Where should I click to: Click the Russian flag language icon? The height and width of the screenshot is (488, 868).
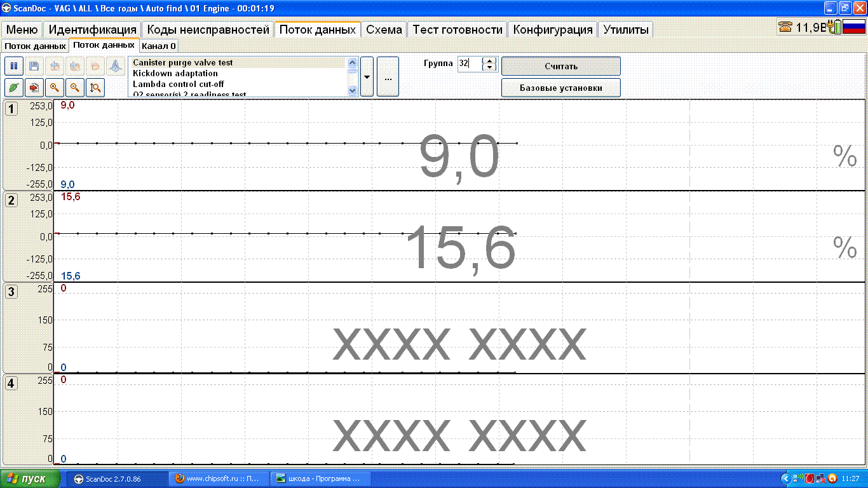click(x=853, y=27)
